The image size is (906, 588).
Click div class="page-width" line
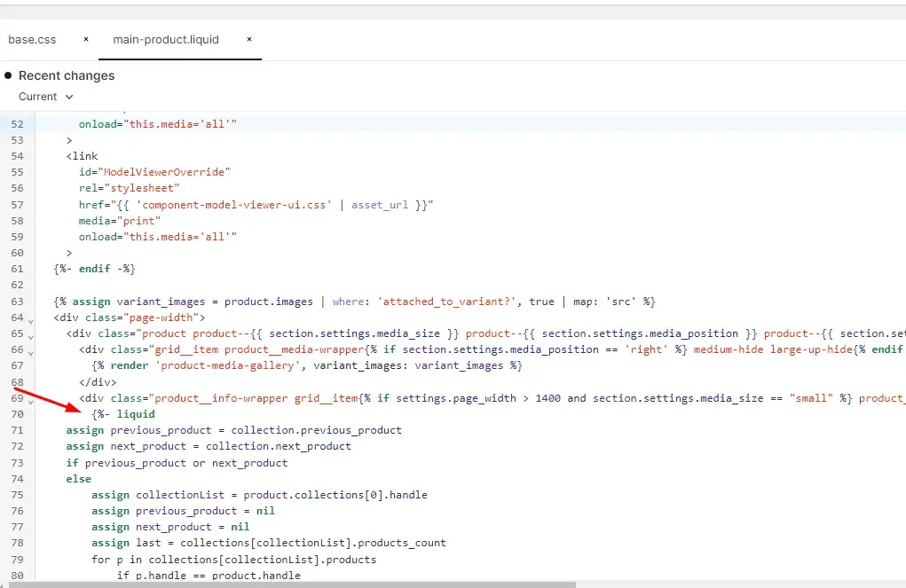coord(130,318)
